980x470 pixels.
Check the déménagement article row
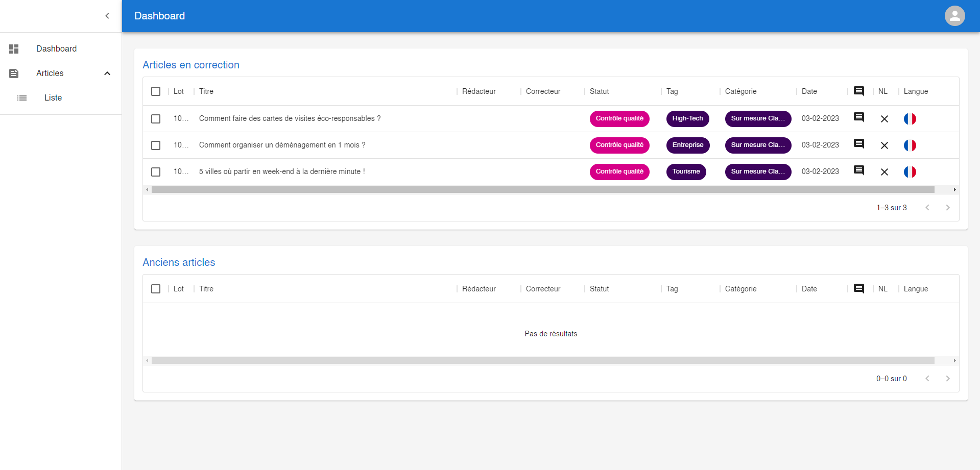coord(156,145)
